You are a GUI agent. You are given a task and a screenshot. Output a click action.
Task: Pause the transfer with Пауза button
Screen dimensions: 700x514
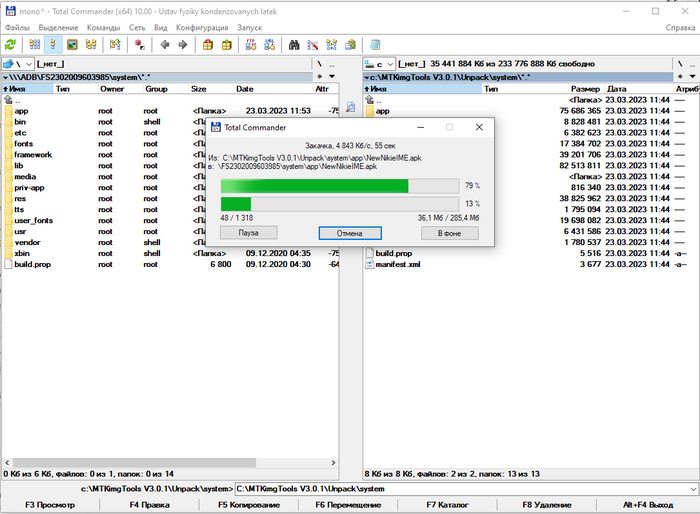249,233
